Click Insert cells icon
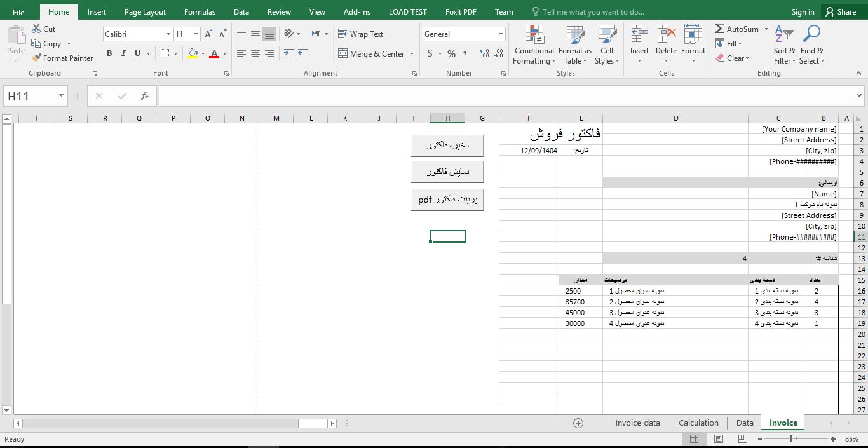Viewport: 868px width, 448px height. pyautogui.click(x=639, y=35)
